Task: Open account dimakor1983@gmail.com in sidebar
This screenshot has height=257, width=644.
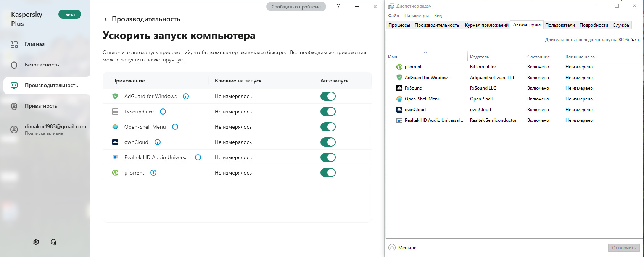Action: point(48,129)
